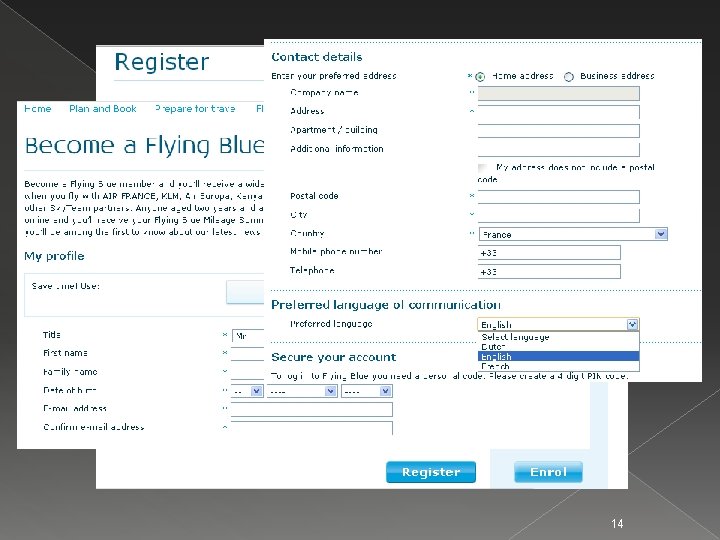Open the Country dropdown showing France
Viewport: 720px width, 540px height.
(573, 234)
